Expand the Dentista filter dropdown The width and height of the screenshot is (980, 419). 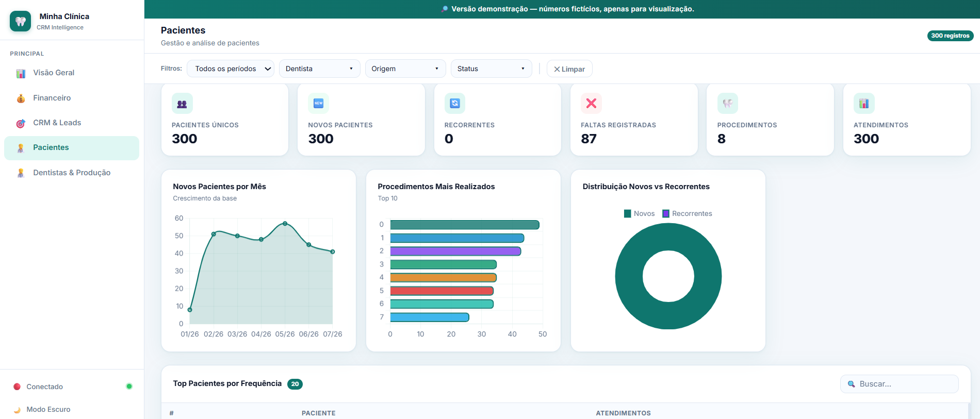[320, 69]
